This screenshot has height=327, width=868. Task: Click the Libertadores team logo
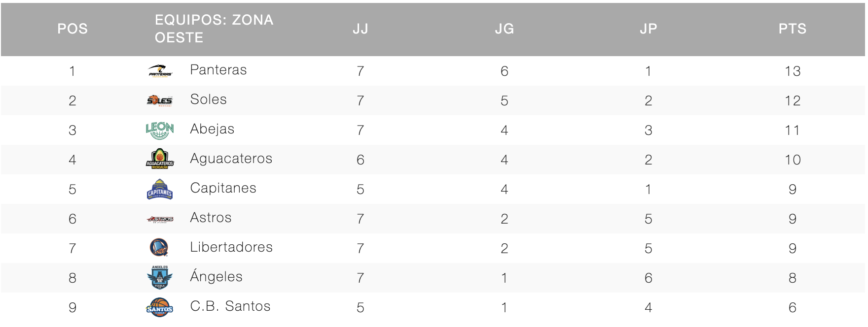coord(159,247)
